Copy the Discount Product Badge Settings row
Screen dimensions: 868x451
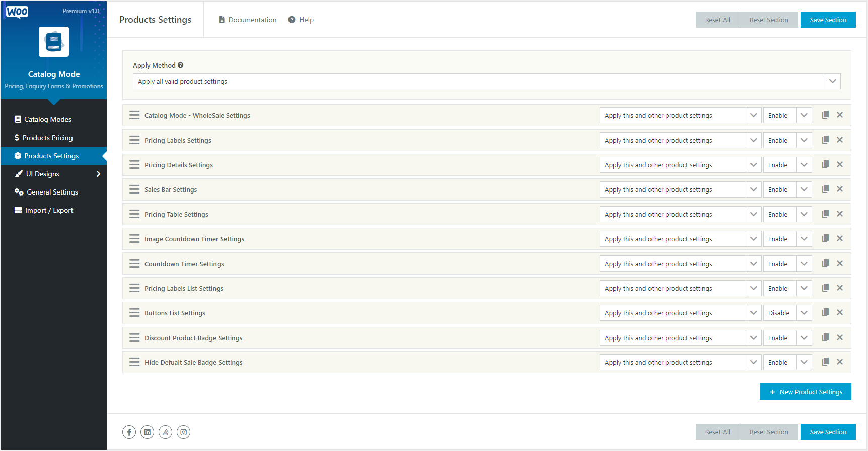pos(825,337)
